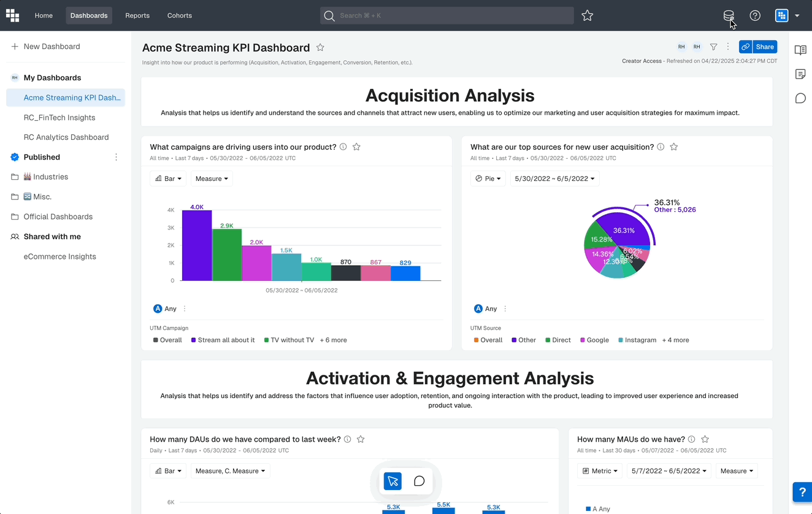
Task: Click the Share button
Action: (765, 47)
